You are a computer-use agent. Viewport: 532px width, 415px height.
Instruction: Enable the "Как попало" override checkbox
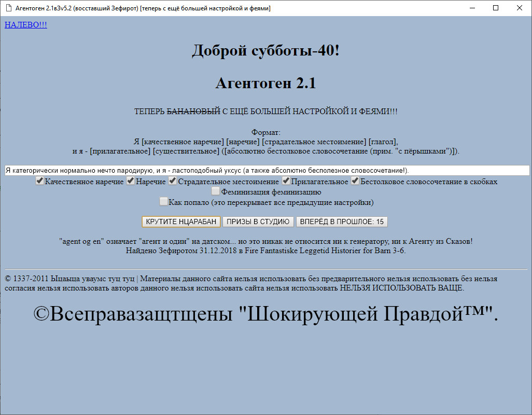[163, 201]
